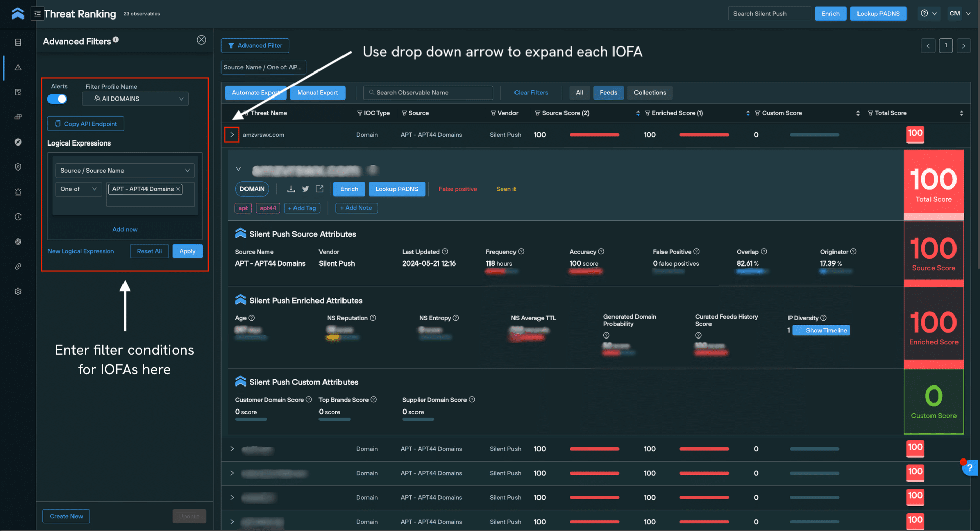Go to the next results page
The height and width of the screenshot is (531, 980).
964,46
